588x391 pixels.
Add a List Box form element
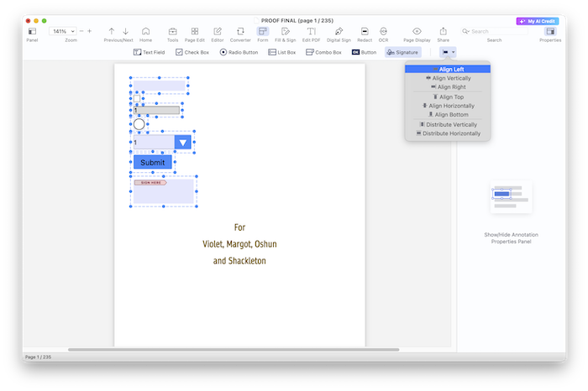tap(282, 52)
